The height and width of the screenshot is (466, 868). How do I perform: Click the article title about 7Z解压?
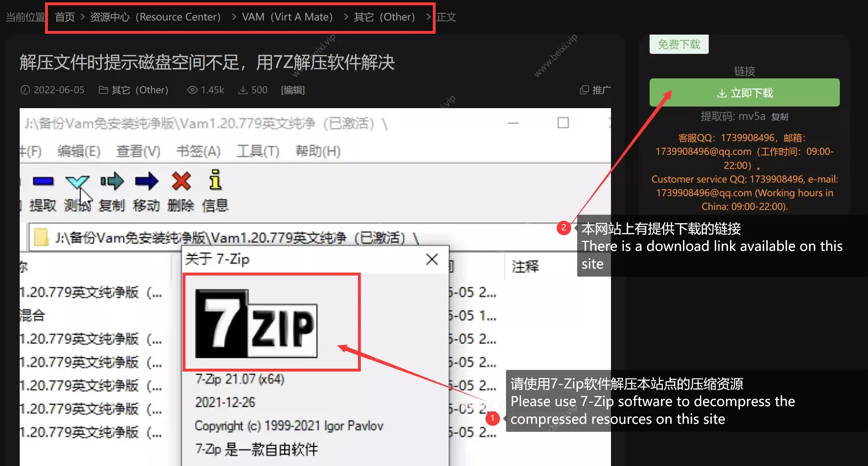207,62
